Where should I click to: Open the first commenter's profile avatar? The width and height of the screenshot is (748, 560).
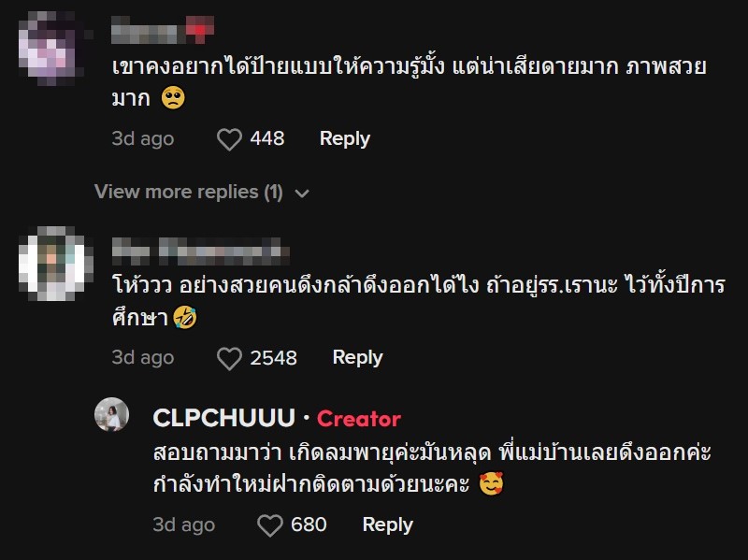click(x=48, y=46)
